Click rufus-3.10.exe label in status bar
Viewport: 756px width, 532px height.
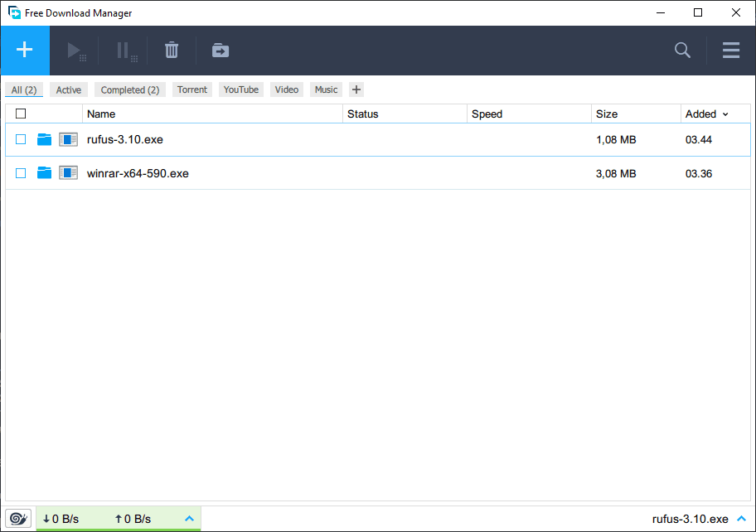tap(690, 519)
